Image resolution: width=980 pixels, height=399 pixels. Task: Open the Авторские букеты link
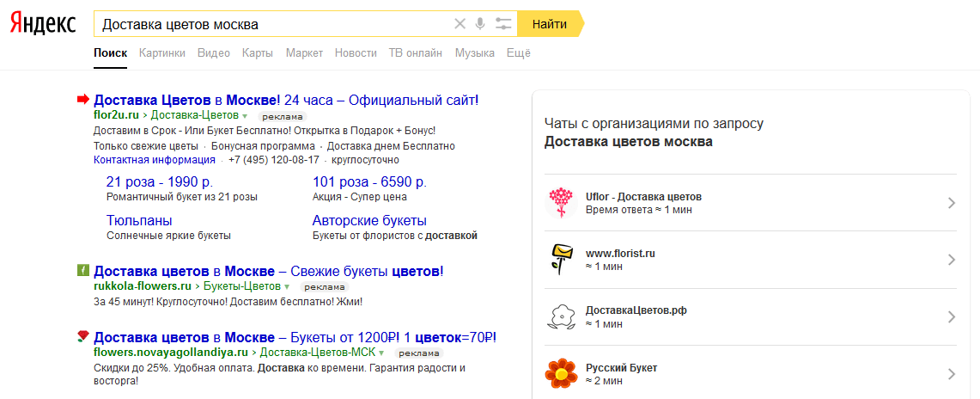(x=369, y=221)
